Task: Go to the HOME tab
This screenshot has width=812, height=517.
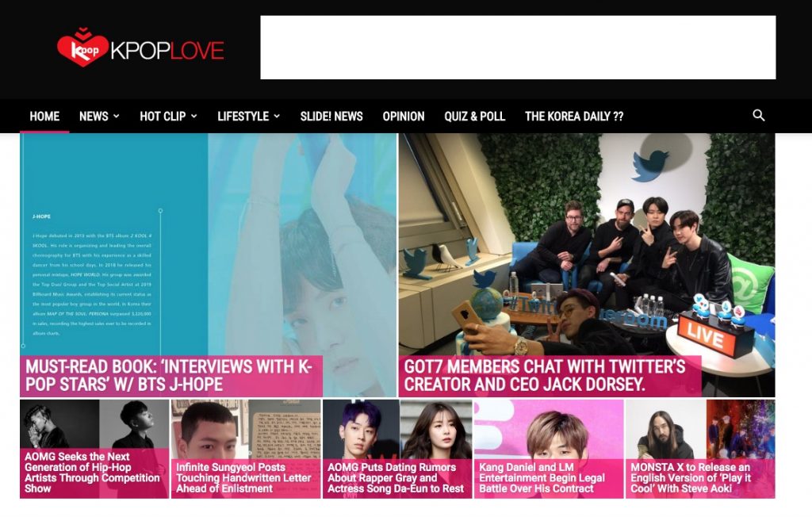Action: click(44, 116)
